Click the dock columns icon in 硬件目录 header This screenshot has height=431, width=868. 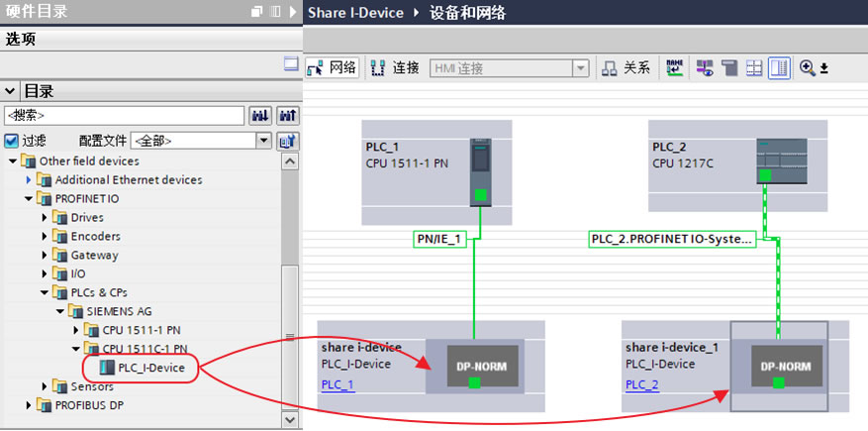pos(275,11)
